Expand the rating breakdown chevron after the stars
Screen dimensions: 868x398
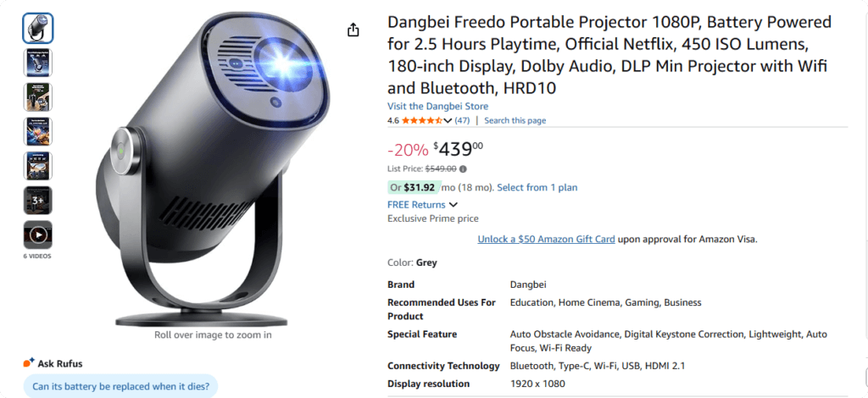point(448,120)
